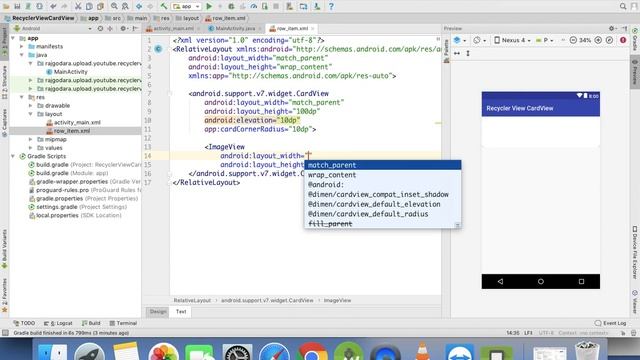Click the Search Everywhere magnifier at top right
This screenshot has height=360, width=640.
click(623, 6)
